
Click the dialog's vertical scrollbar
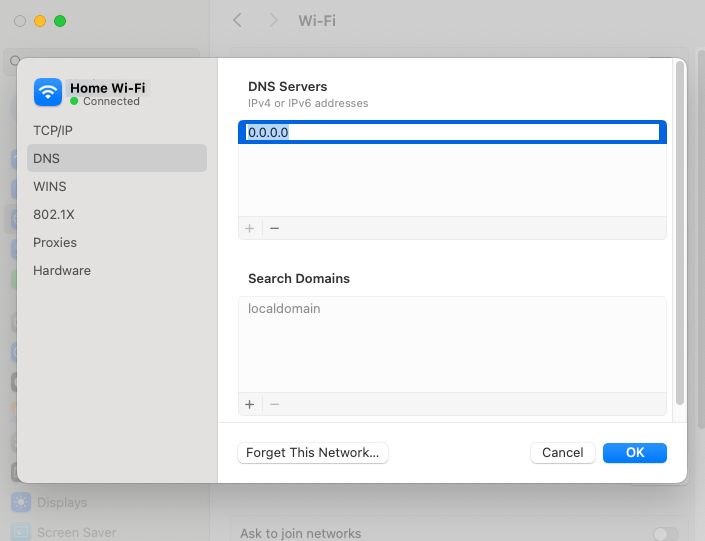pos(680,230)
